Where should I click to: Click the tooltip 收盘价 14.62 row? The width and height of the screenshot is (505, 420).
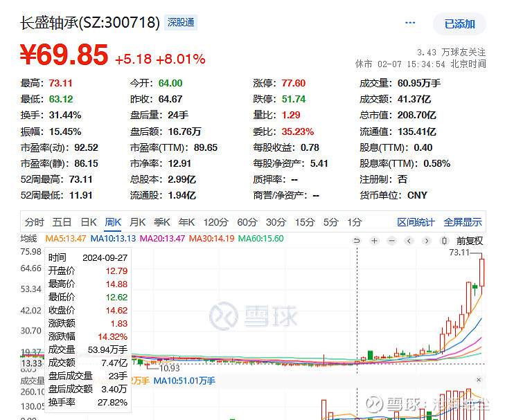click(x=88, y=311)
